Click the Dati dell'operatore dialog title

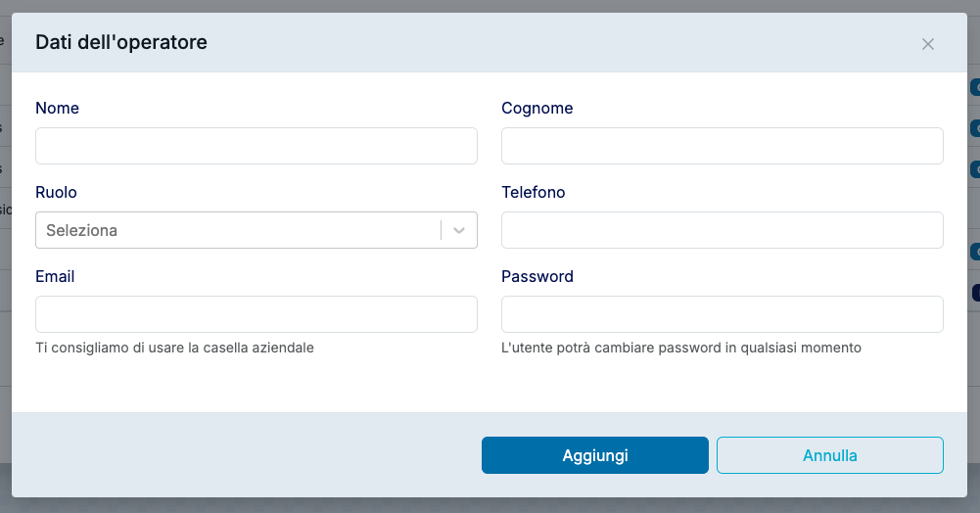(x=121, y=42)
